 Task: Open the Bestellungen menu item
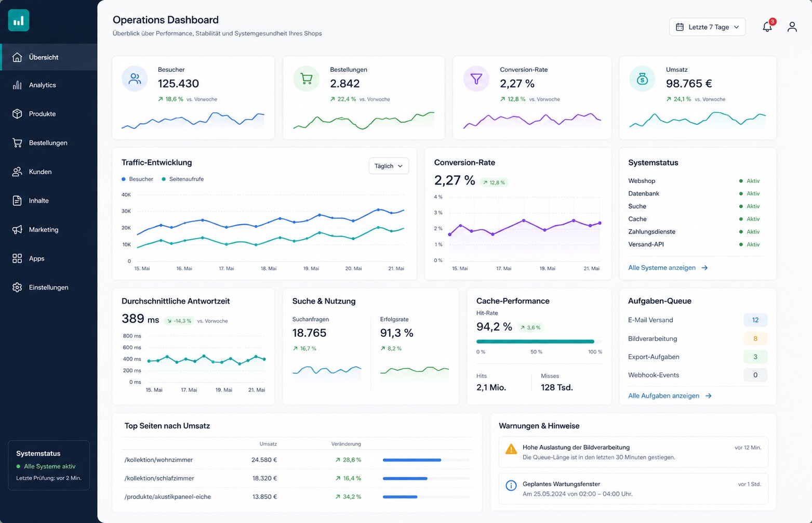(x=49, y=142)
